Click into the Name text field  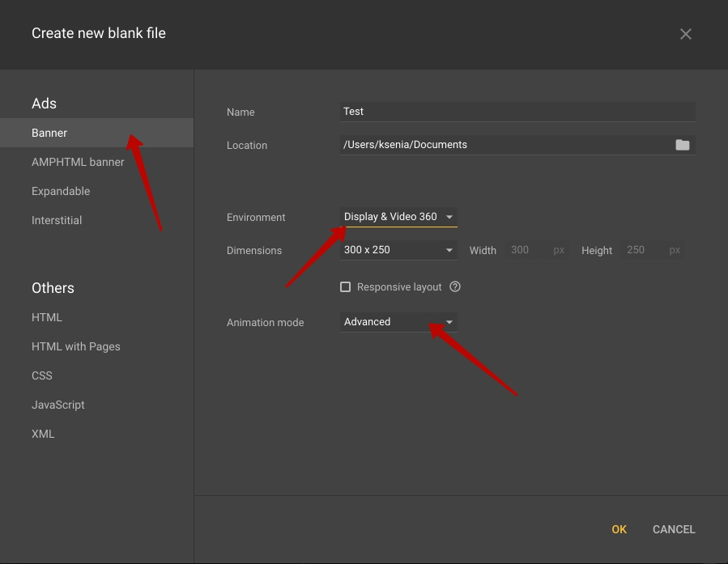[x=517, y=112]
